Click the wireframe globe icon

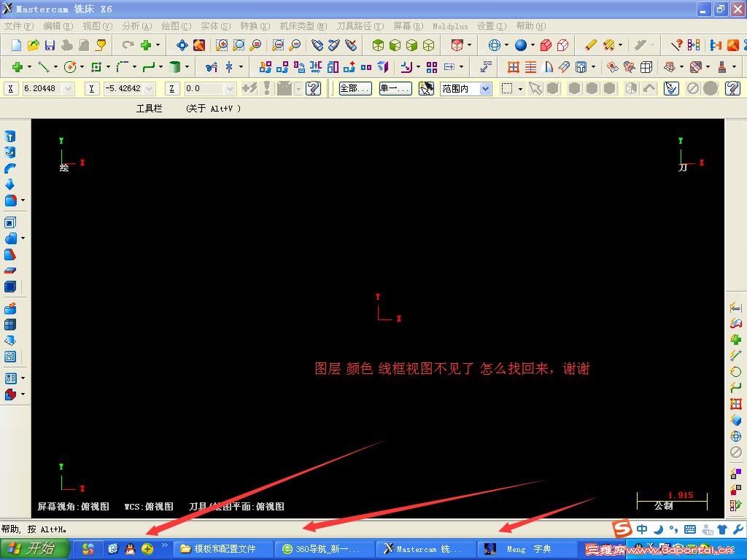tap(495, 45)
